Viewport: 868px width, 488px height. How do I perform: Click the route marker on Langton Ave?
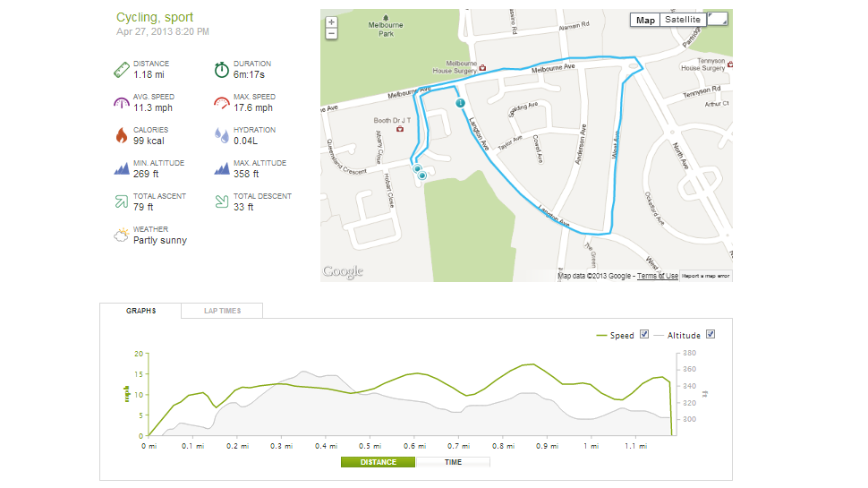tap(460, 103)
